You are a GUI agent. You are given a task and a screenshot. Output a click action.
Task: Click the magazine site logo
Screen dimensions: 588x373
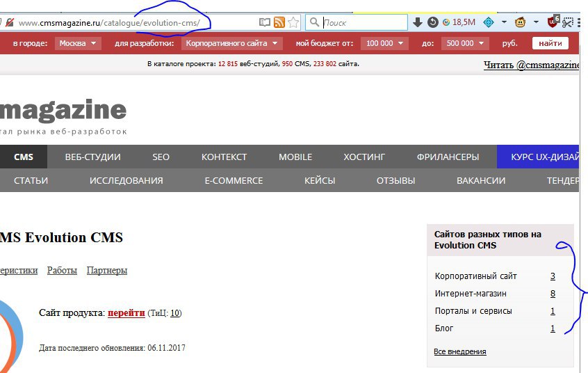(63, 115)
